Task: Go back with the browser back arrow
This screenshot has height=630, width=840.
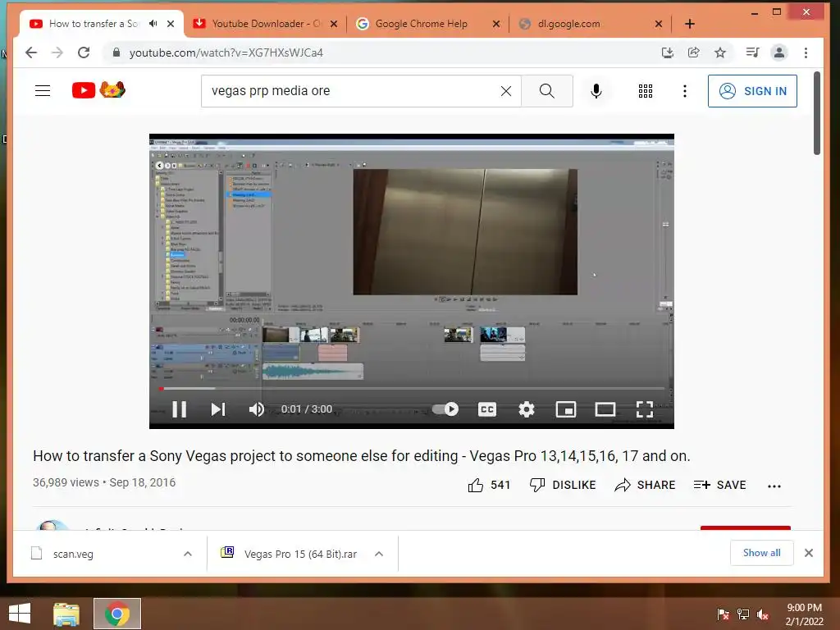Action: coord(31,52)
